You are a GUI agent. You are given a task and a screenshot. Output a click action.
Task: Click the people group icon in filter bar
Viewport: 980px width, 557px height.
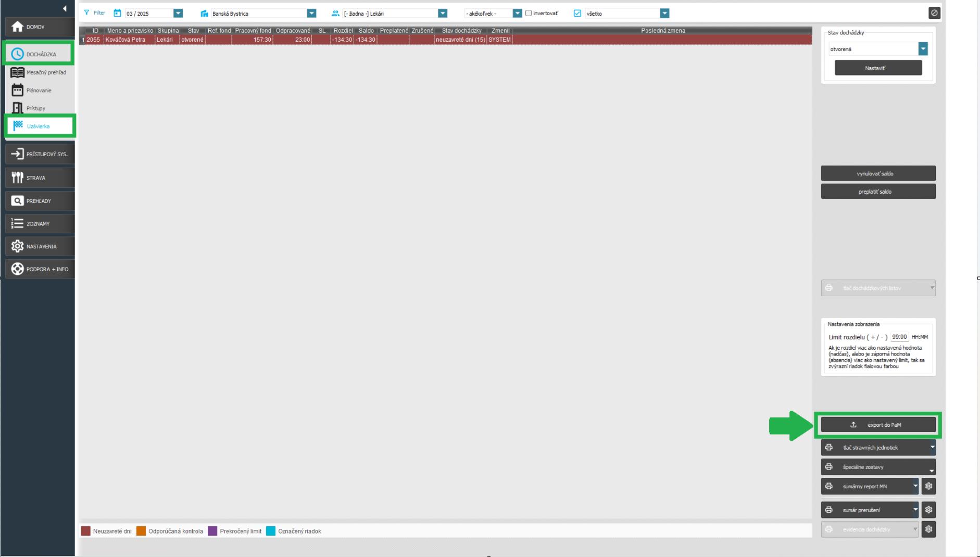point(335,14)
